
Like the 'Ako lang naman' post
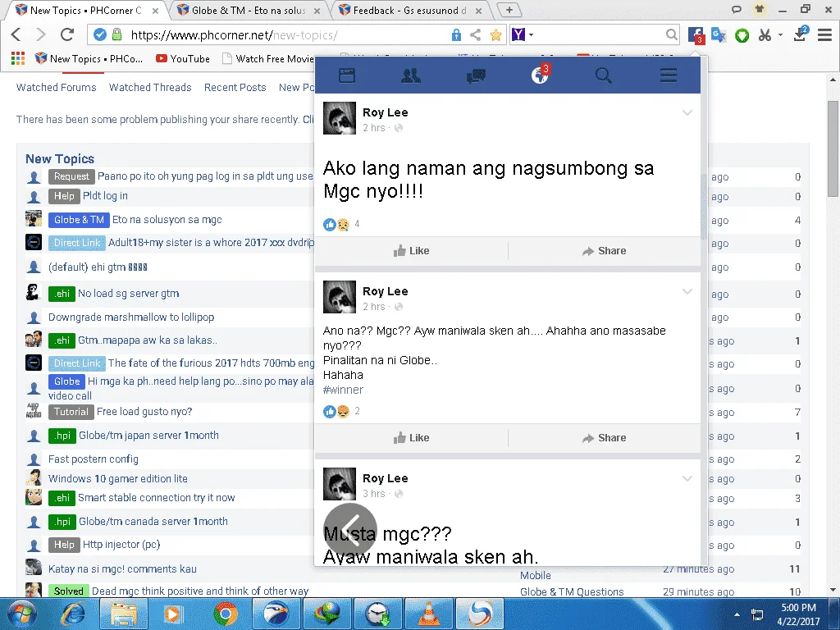(412, 251)
